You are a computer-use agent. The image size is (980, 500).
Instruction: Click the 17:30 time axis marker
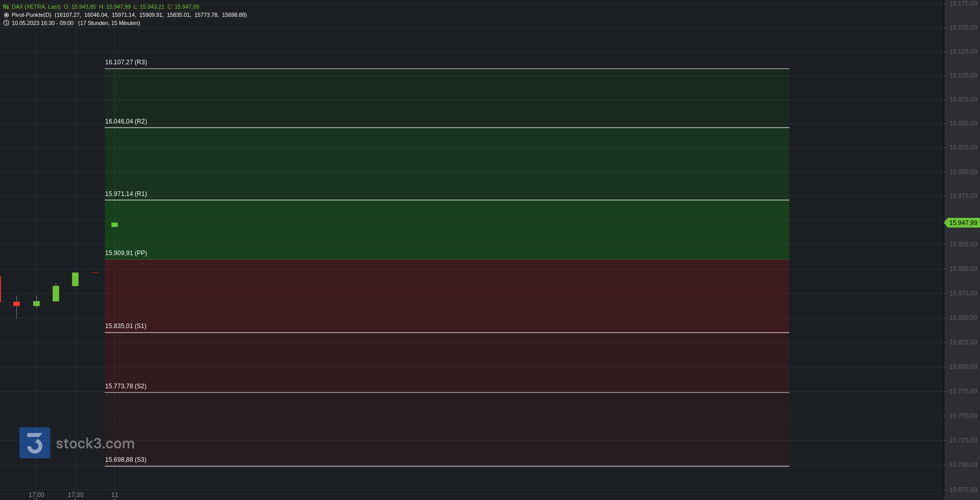pos(76,495)
